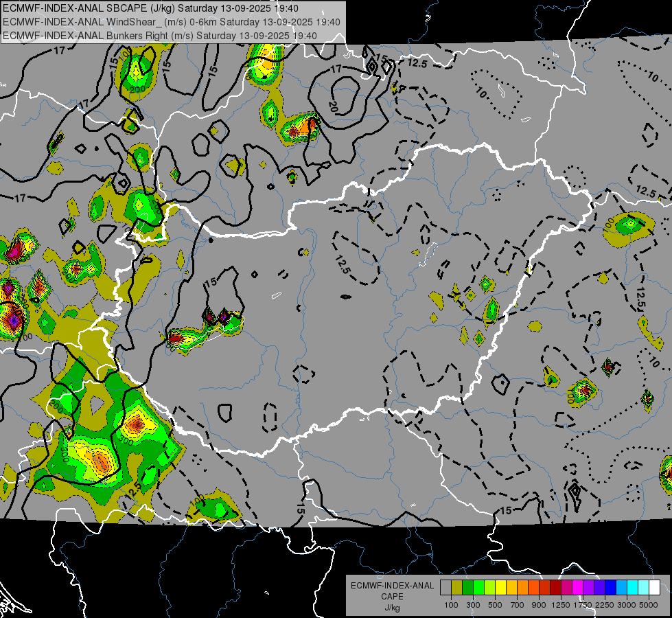Click the white swatch ending the legend

tap(654, 588)
